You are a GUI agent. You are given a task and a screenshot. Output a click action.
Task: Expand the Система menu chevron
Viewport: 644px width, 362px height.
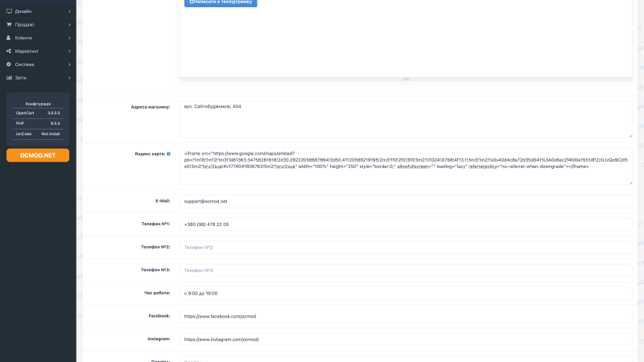[69, 64]
